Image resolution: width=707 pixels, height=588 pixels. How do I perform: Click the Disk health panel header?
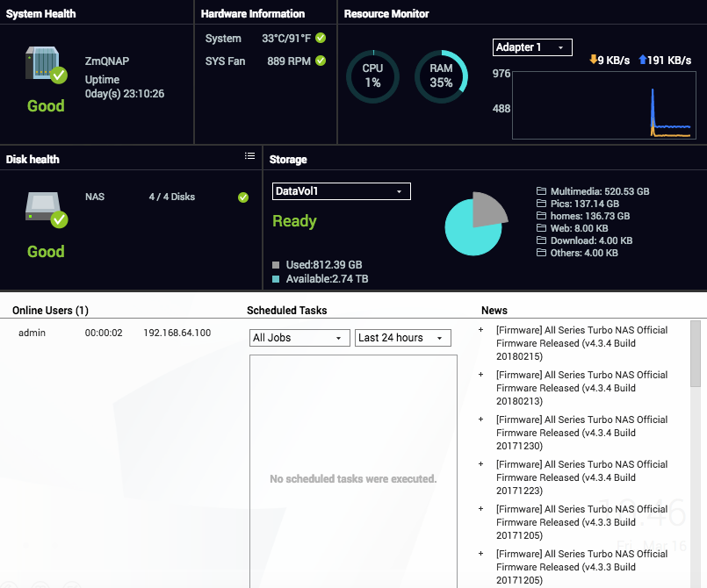[32, 159]
